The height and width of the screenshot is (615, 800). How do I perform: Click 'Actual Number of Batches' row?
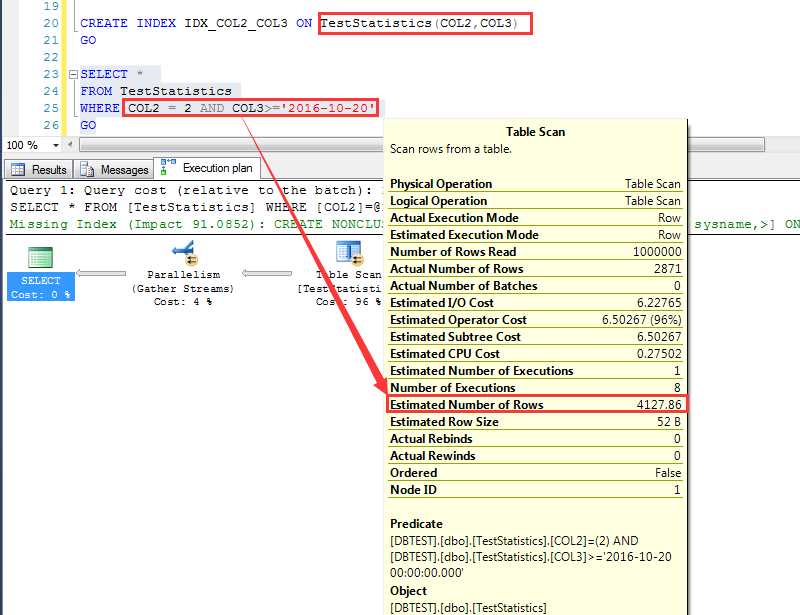[536, 286]
